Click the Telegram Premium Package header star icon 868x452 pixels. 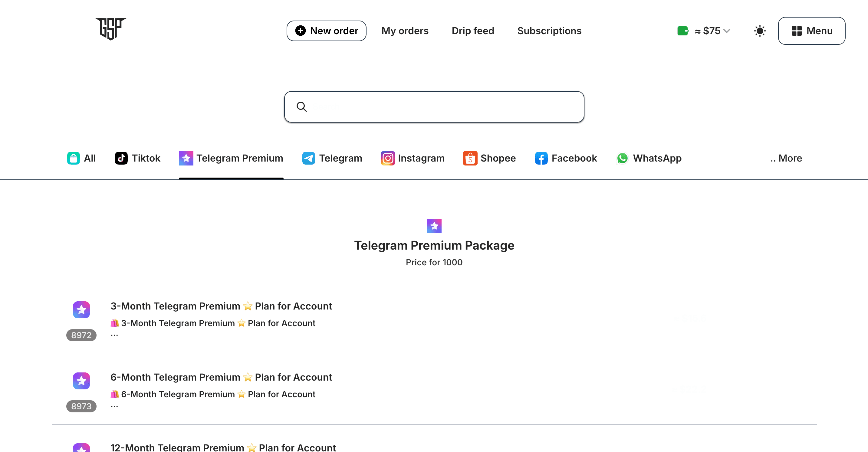pyautogui.click(x=434, y=226)
